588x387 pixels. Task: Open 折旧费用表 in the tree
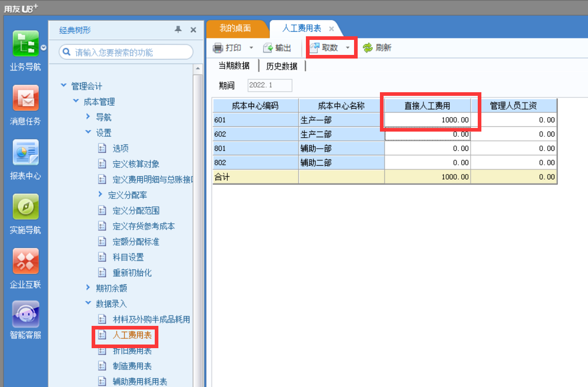click(132, 351)
